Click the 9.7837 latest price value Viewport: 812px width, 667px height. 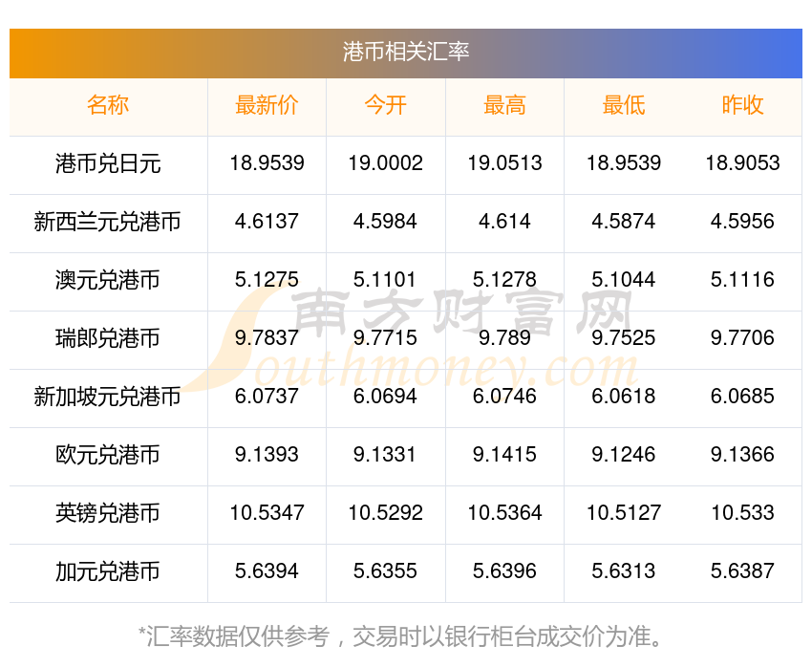[x=267, y=337]
